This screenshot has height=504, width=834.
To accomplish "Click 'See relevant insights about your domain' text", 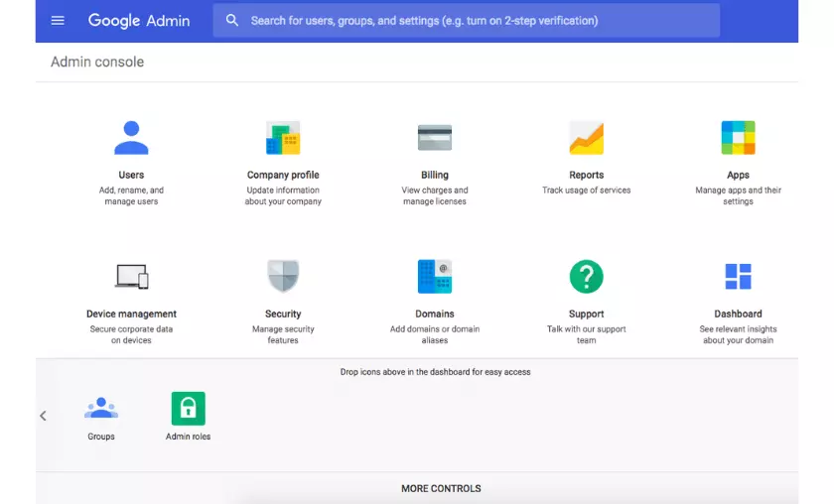I will 739,334.
